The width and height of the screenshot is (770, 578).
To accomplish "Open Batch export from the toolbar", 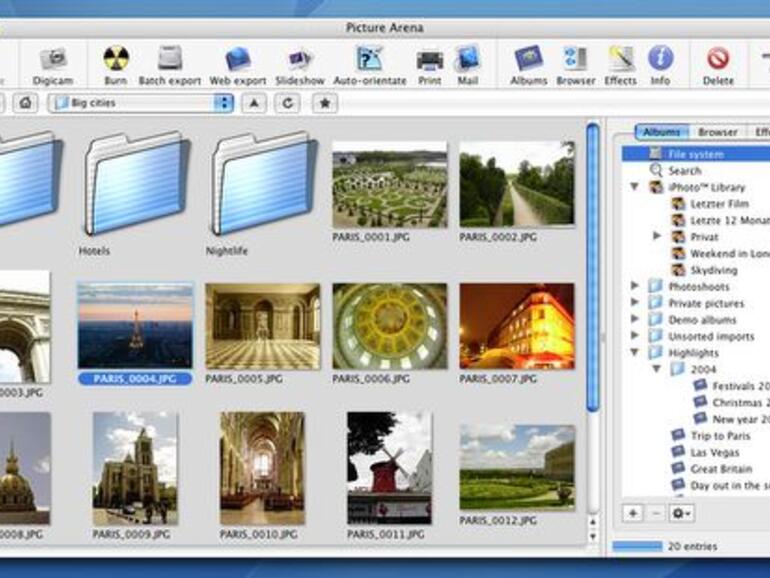I will click(x=170, y=60).
